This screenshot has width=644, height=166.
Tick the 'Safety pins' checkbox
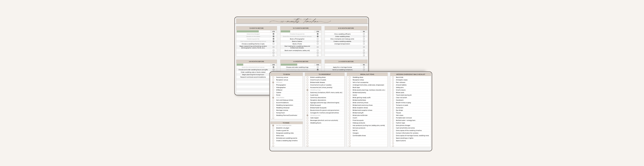pos(393,87)
